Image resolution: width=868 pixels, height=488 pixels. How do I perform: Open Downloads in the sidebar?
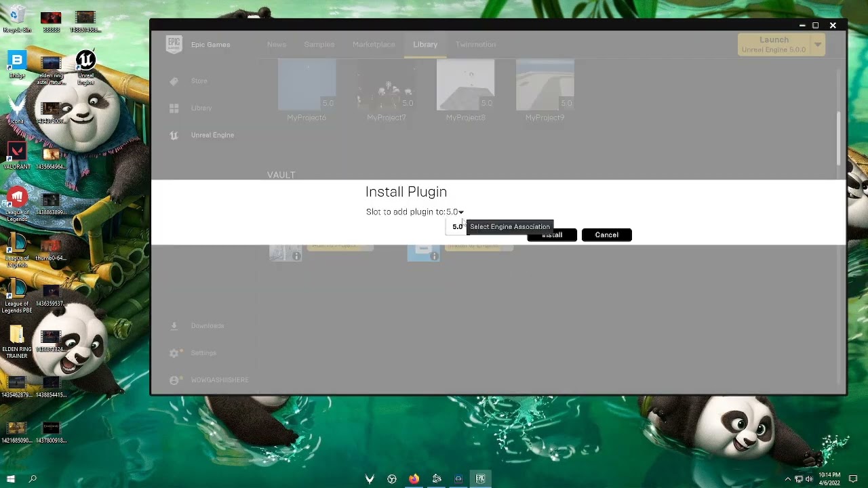coord(207,325)
